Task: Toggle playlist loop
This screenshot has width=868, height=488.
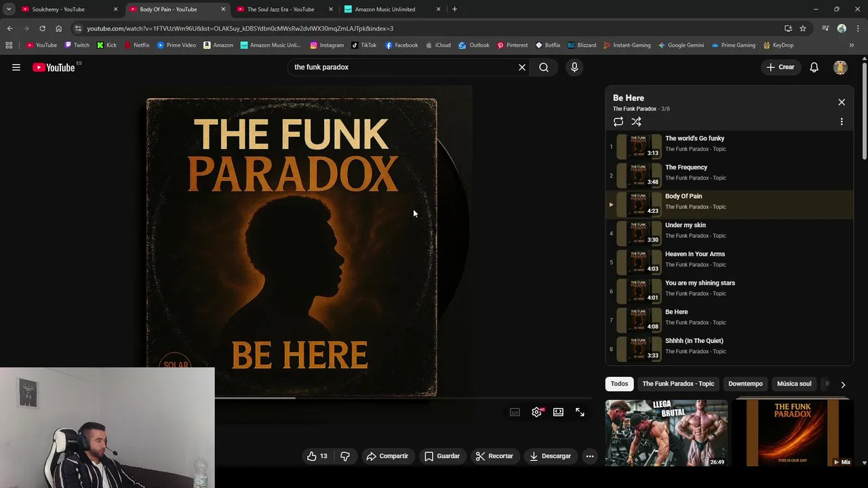Action: [618, 122]
